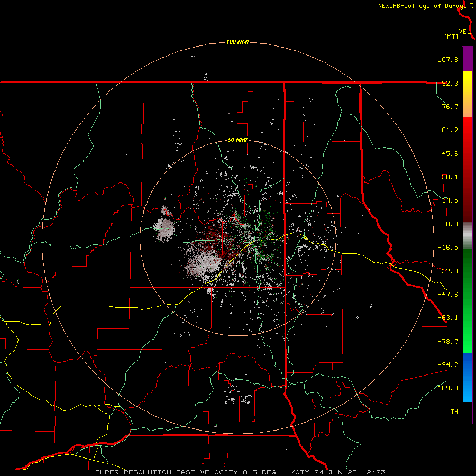Click the [KT] units label
Viewport: 476px width, 476px height.
pos(451,36)
